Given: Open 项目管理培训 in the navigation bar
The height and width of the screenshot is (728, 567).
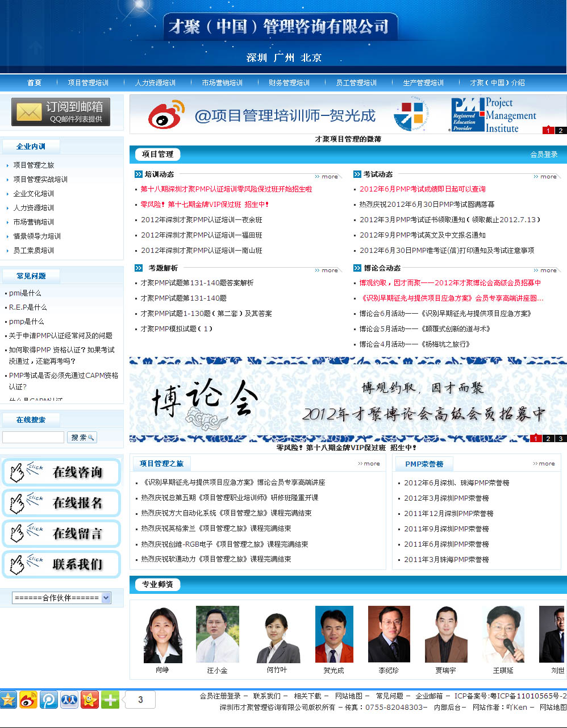Looking at the screenshot, I should (x=88, y=83).
